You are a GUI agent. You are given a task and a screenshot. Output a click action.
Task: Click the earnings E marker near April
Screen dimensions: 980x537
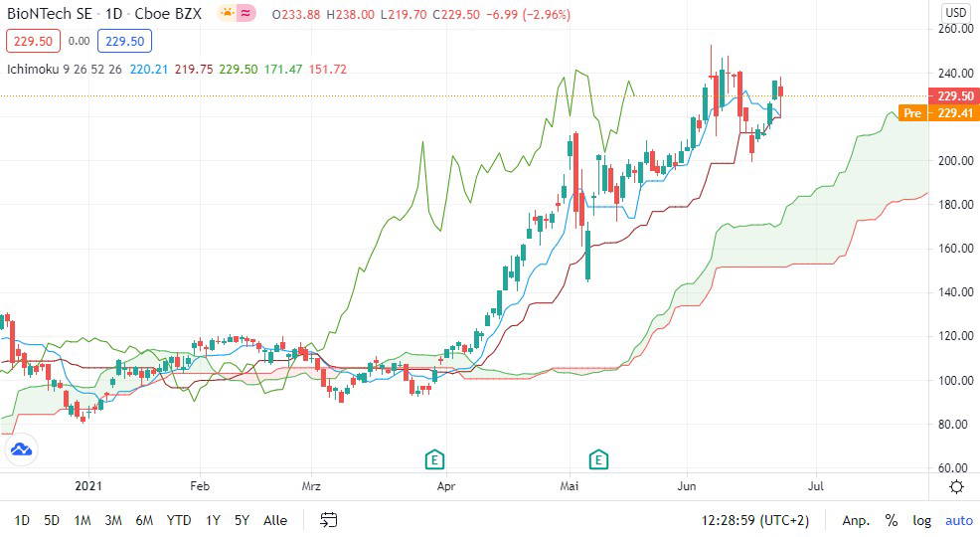point(434,459)
